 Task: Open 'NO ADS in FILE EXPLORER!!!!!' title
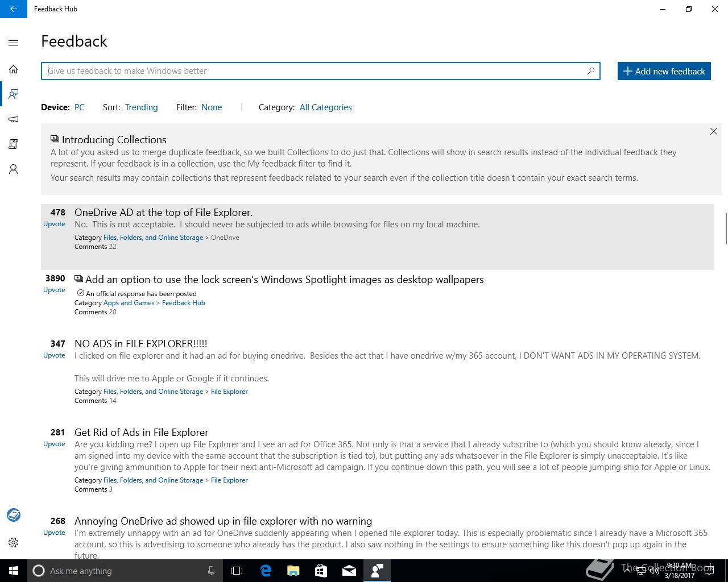(141, 344)
